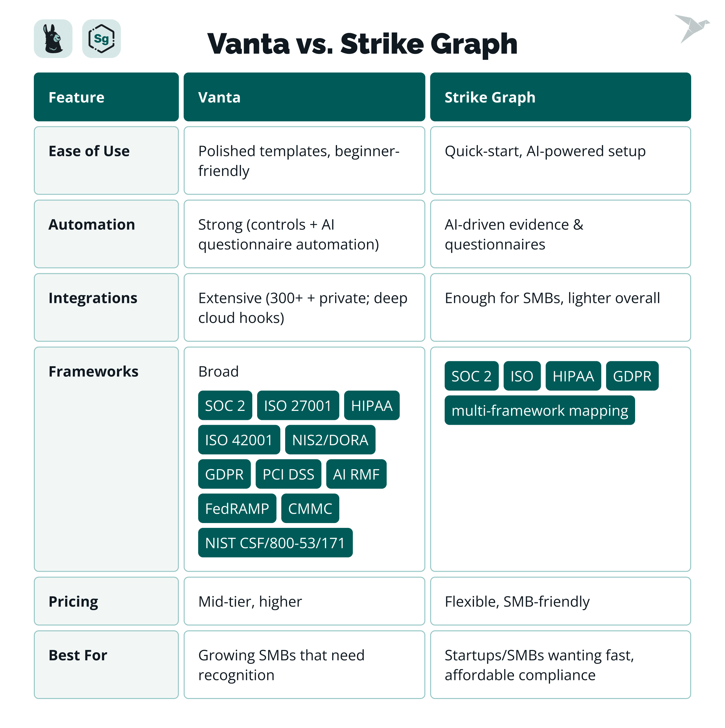Screen dimensions: 725x728
Task: Select the Strike Graph column header
Action: click(x=560, y=97)
